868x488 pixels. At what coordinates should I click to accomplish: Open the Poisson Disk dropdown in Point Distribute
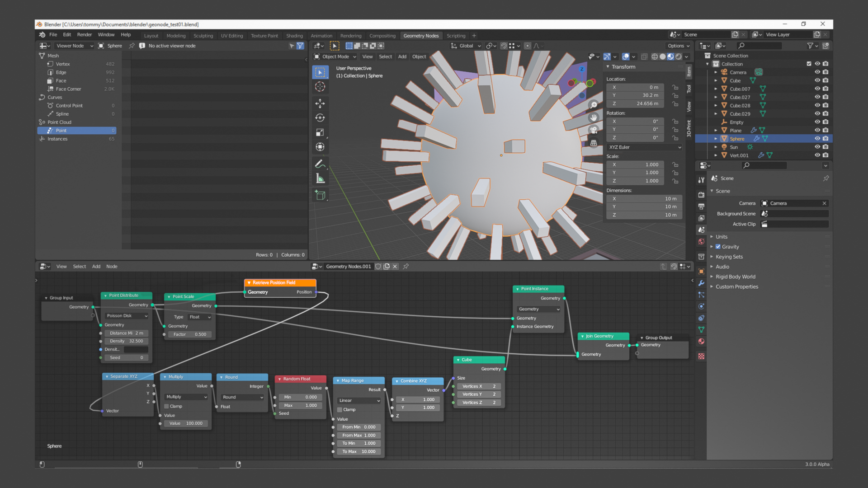tap(127, 316)
